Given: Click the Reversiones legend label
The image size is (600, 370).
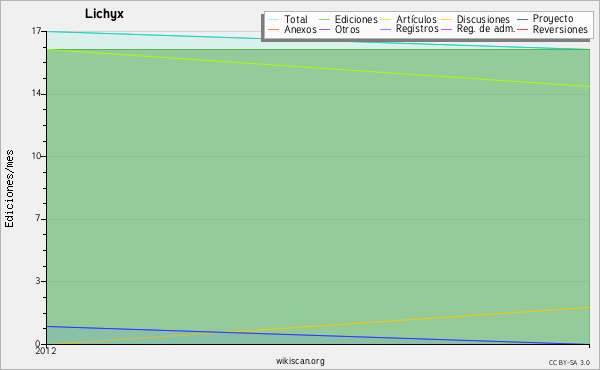Looking at the screenshot, I should click(x=560, y=29).
